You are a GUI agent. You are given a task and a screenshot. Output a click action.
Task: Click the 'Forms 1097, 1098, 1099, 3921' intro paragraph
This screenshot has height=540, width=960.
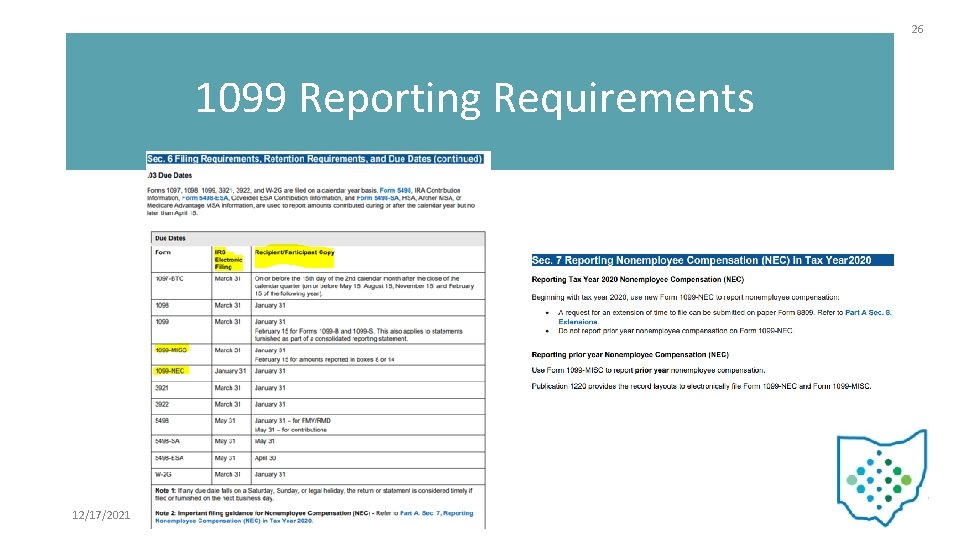(311, 201)
